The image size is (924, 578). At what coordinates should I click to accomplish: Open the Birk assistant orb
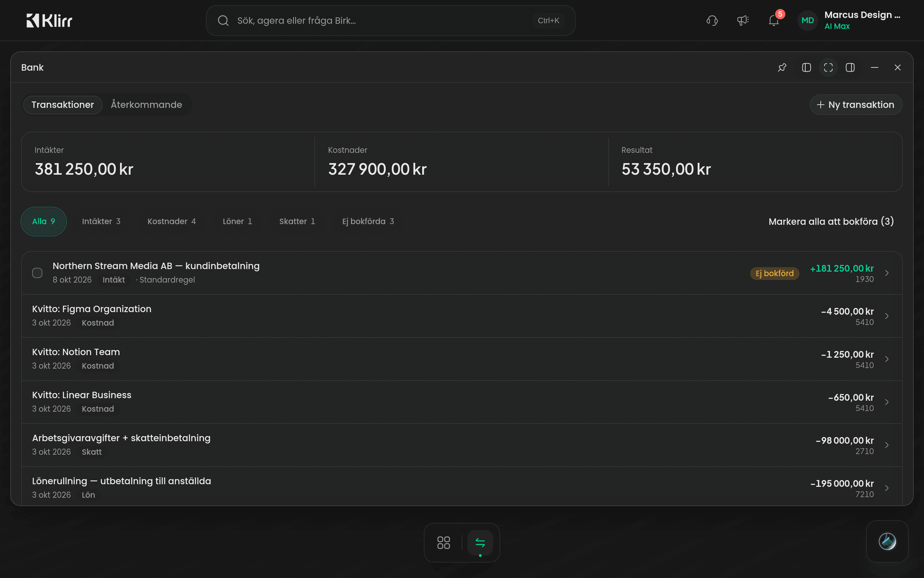[x=887, y=541]
